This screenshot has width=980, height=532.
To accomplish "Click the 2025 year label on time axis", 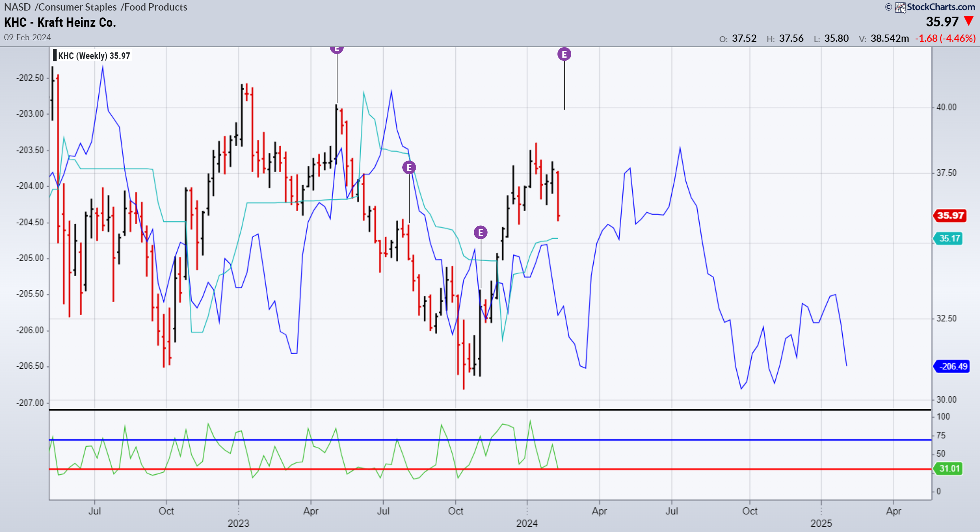I will point(821,523).
